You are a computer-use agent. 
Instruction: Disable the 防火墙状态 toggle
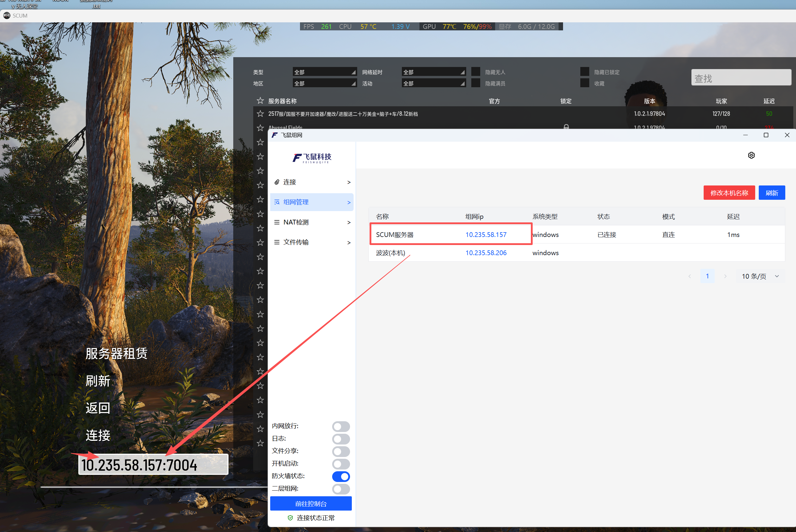341,476
